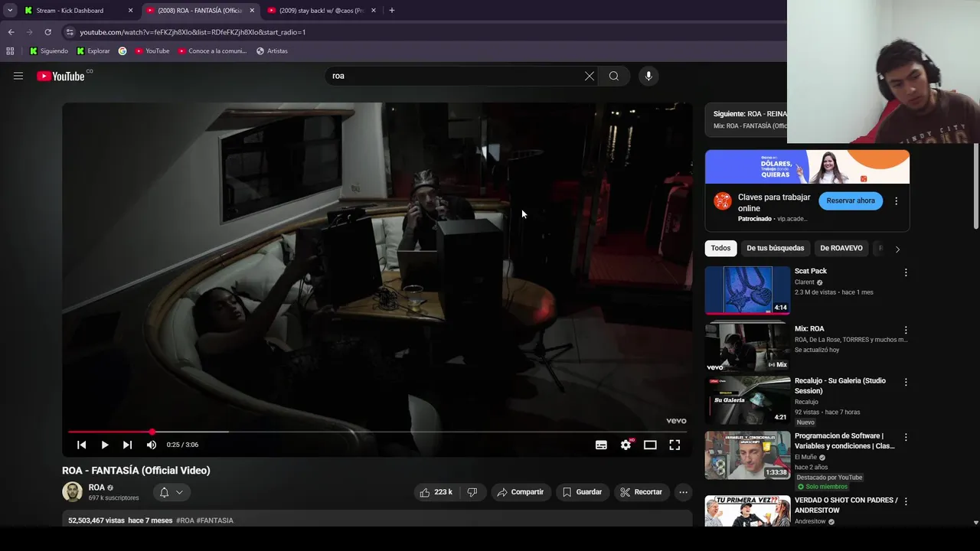Click the #ROA hashtag
The height and width of the screenshot is (551, 980).
pos(185,520)
